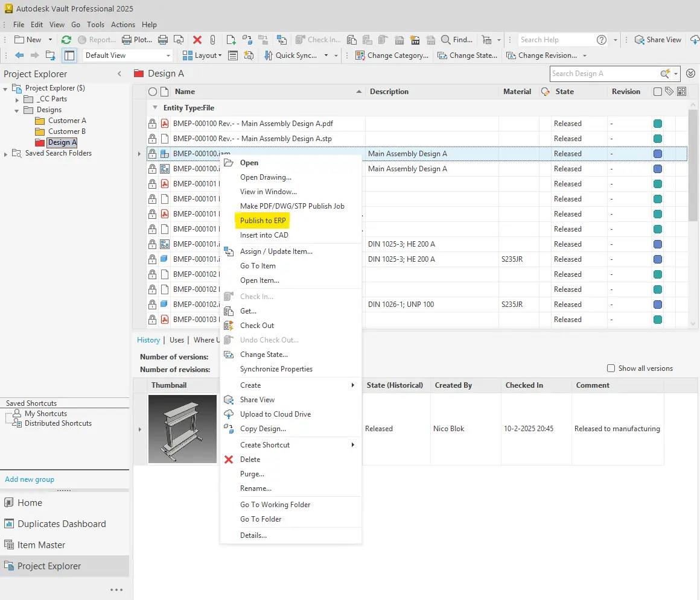Click the printer icon next to Plot
This screenshot has height=600, width=700.
pos(163,40)
